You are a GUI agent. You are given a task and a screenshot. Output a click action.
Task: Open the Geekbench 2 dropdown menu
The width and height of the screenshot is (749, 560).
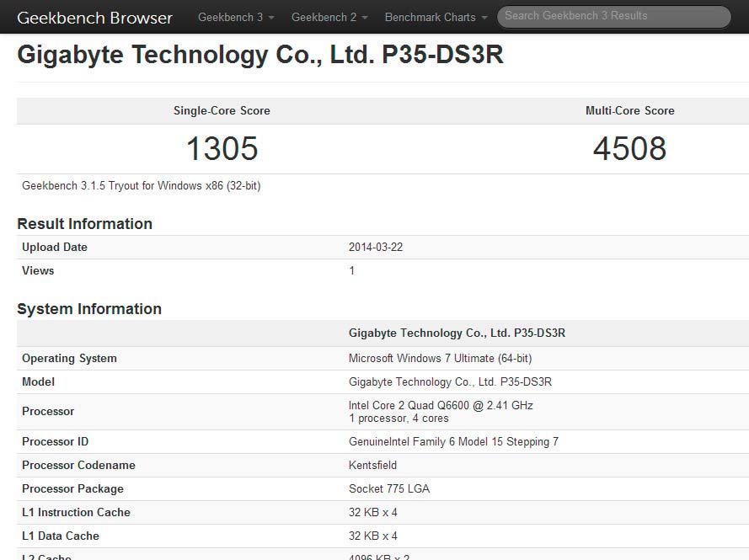(x=329, y=17)
